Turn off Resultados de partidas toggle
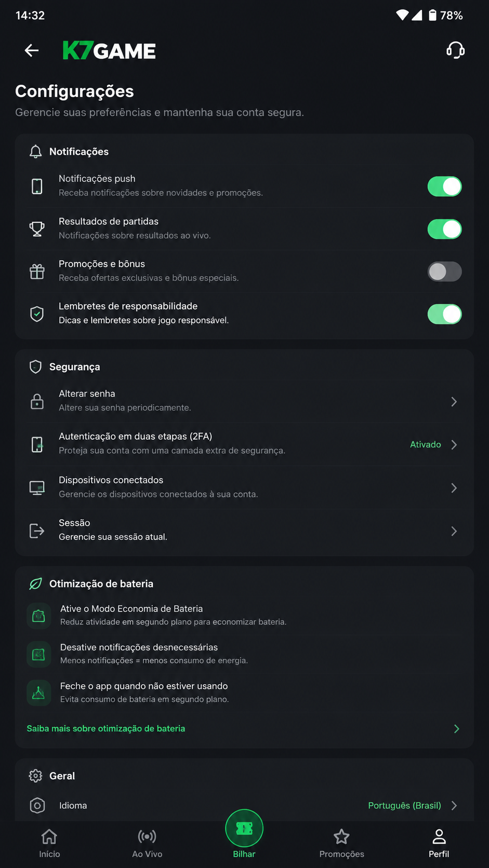 [x=444, y=229]
